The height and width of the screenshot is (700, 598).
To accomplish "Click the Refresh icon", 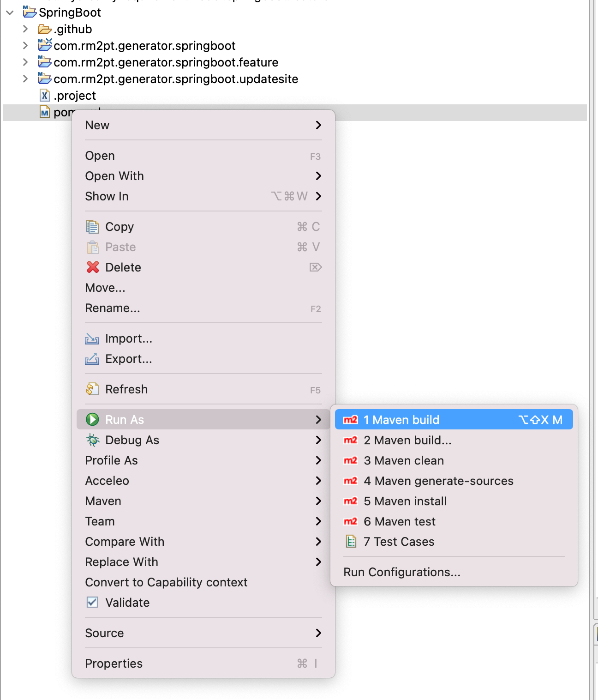I will [92, 389].
